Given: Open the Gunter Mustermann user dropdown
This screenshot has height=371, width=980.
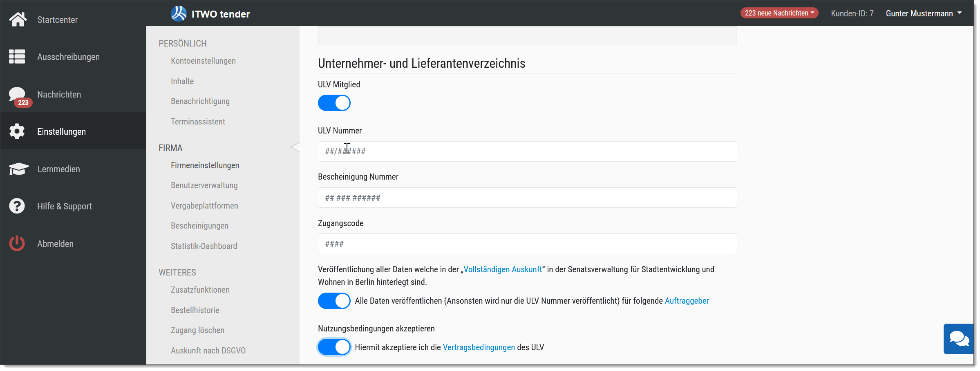Looking at the screenshot, I should (x=924, y=13).
